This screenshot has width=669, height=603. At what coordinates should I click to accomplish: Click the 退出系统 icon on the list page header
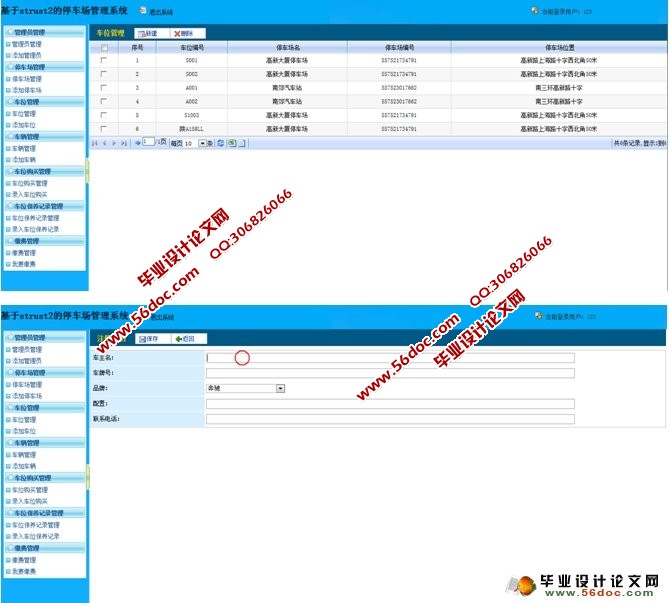point(143,10)
